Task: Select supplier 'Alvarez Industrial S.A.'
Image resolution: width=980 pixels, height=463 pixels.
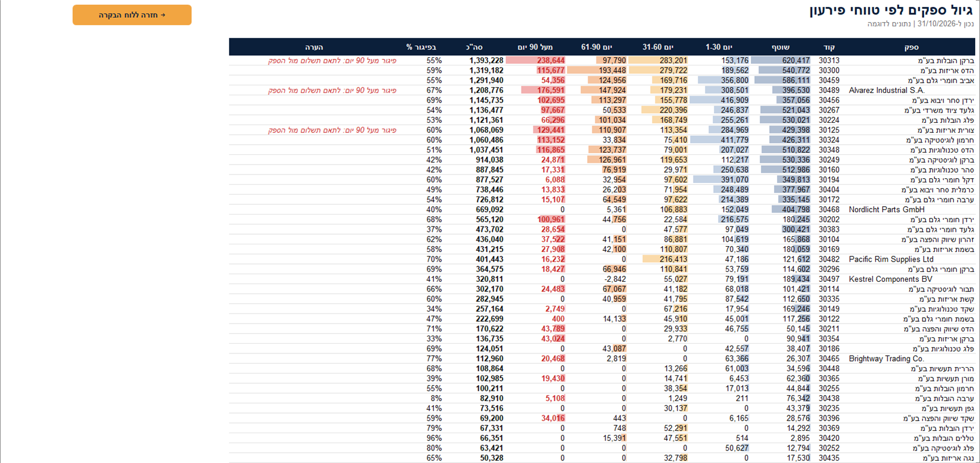Action: pos(887,91)
